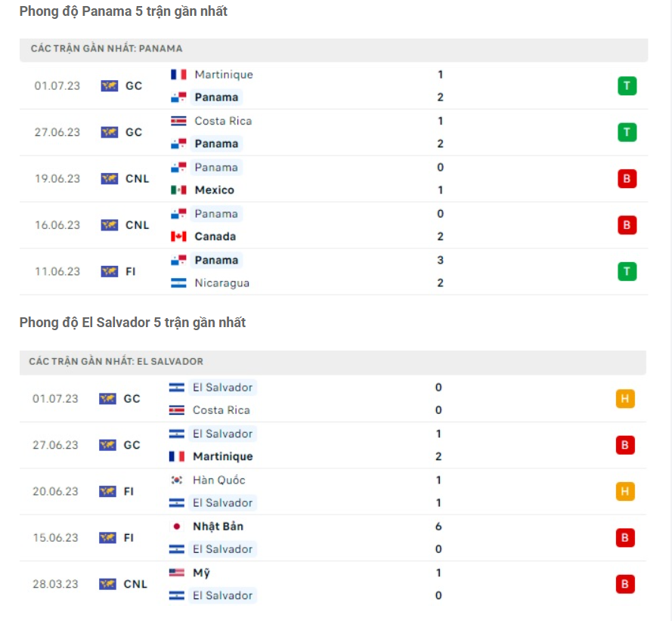Screen dimensions: 672x621
Task: Click the GC tournament icon beside 01.07.23
Action: pos(109,86)
